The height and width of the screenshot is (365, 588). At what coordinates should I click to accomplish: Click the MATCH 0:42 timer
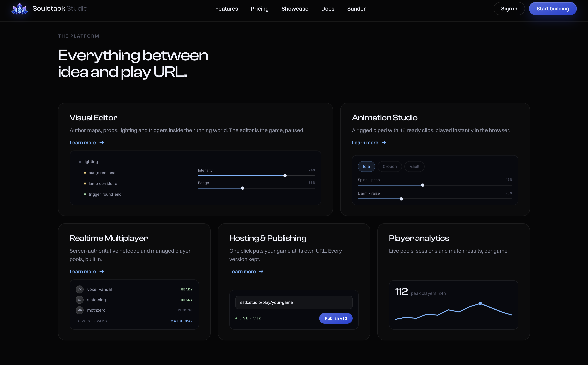tap(182, 321)
